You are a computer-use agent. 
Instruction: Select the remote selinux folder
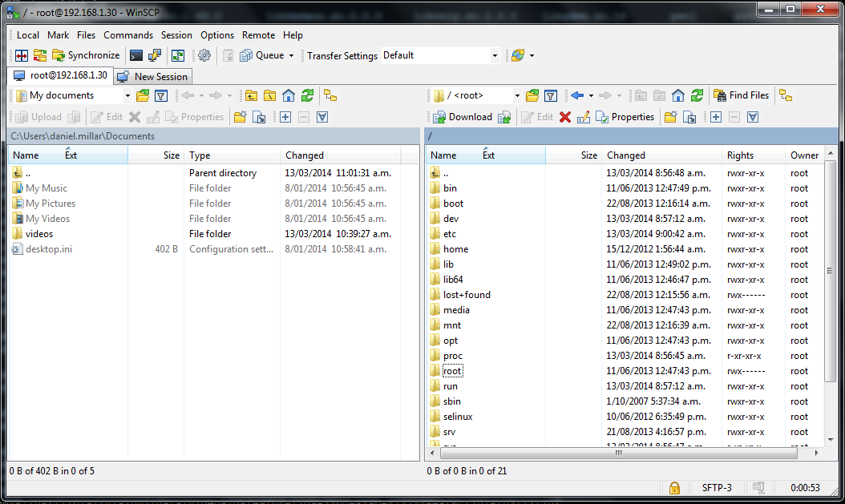pyautogui.click(x=458, y=417)
